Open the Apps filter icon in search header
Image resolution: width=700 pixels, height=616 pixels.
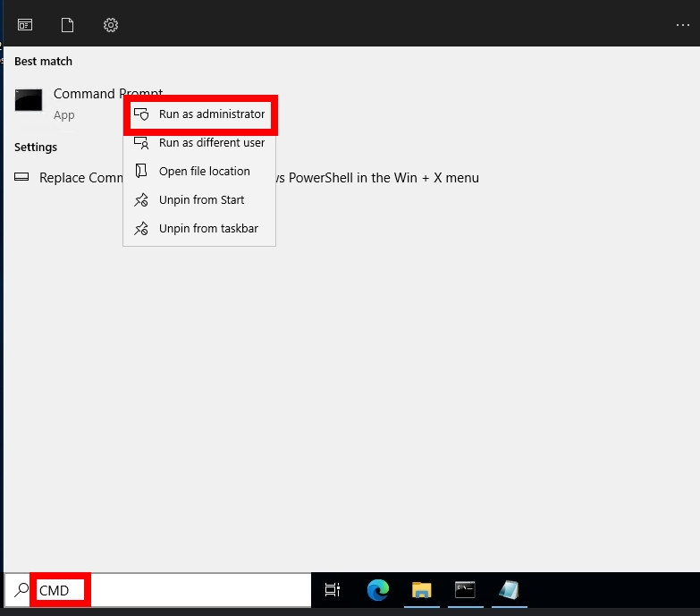click(25, 25)
